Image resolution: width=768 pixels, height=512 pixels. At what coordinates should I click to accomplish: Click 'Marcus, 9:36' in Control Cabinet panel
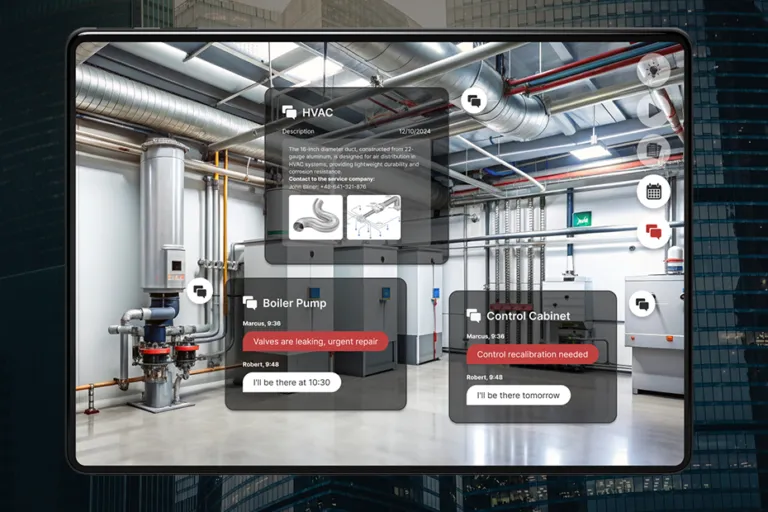coord(485,337)
